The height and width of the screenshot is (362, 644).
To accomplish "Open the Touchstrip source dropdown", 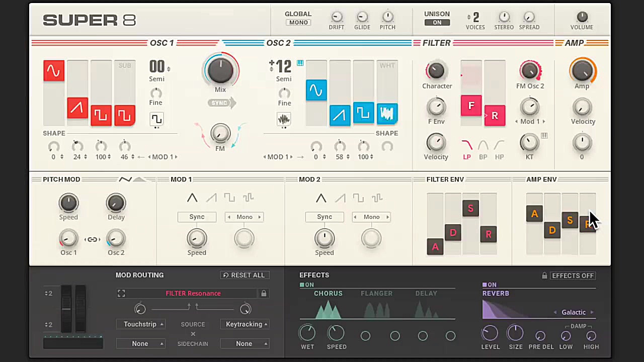I will pyautogui.click(x=140, y=324).
